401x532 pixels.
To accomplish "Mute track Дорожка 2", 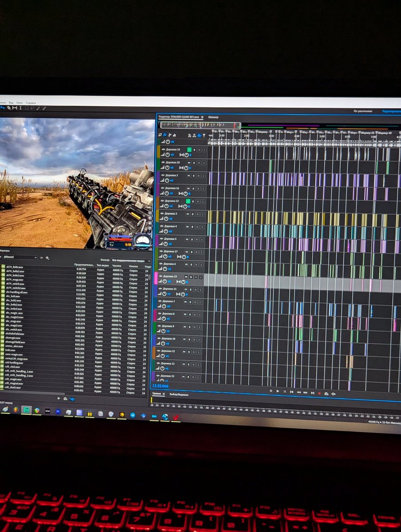I will point(189,176).
